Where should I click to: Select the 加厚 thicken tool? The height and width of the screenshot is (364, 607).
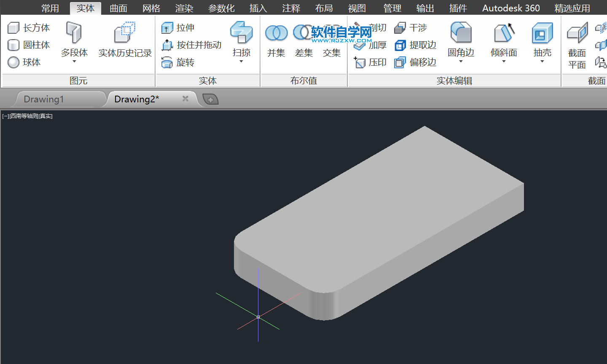point(370,45)
